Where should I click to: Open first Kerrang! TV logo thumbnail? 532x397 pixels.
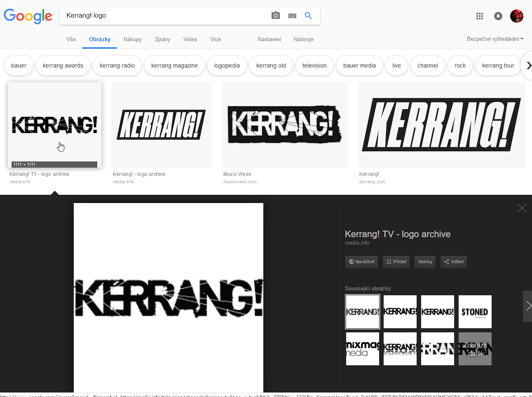pos(54,125)
